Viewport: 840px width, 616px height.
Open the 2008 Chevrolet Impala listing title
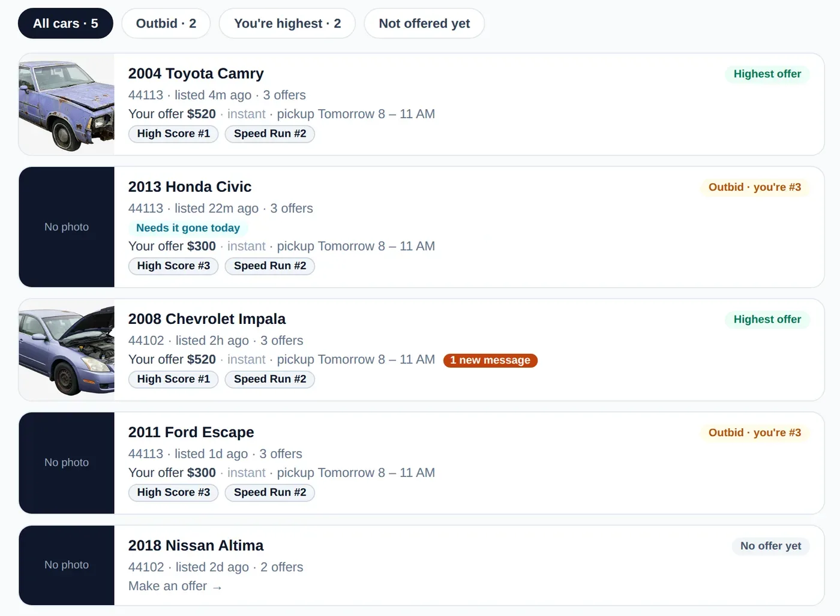[207, 318]
